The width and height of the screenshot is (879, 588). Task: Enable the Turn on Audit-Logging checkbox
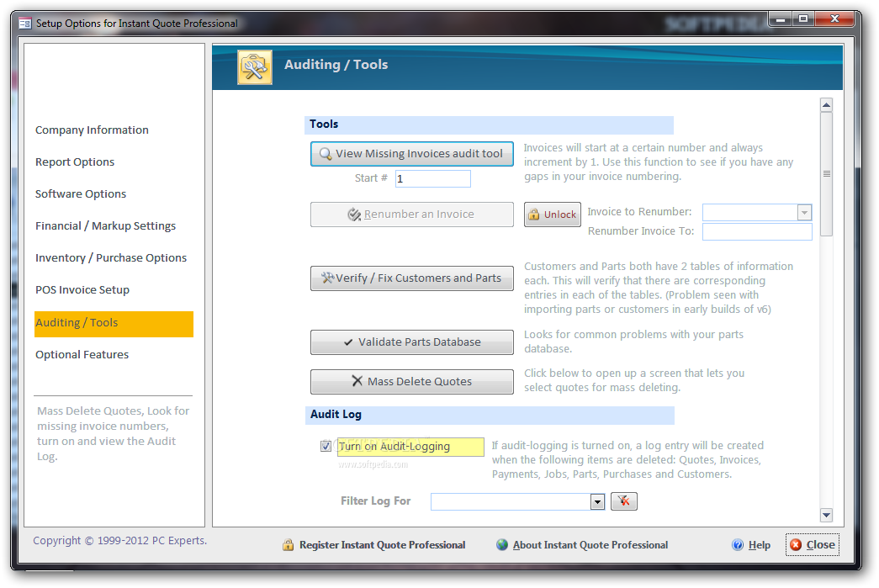(326, 446)
